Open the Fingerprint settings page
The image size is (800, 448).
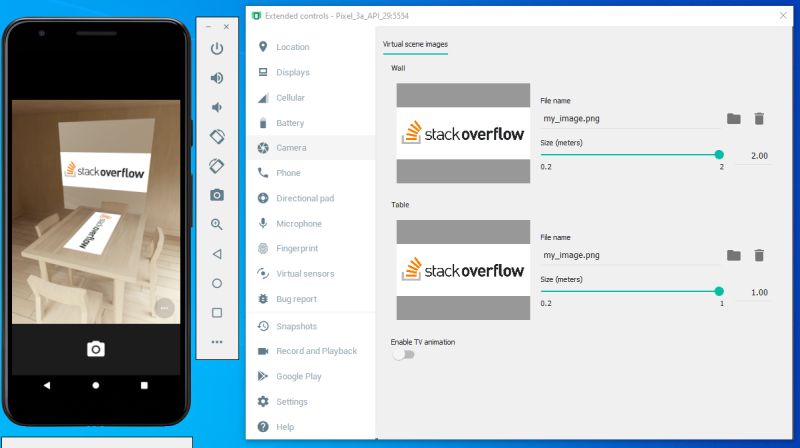[310, 248]
